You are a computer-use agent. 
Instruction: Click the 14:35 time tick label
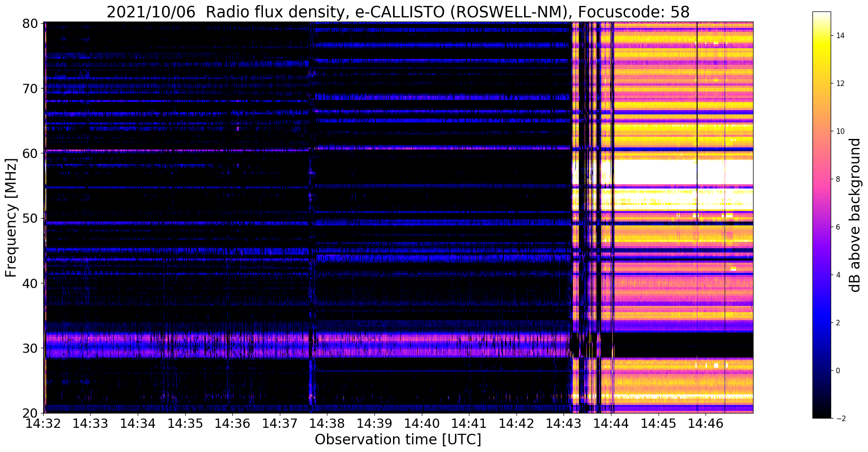point(185,423)
